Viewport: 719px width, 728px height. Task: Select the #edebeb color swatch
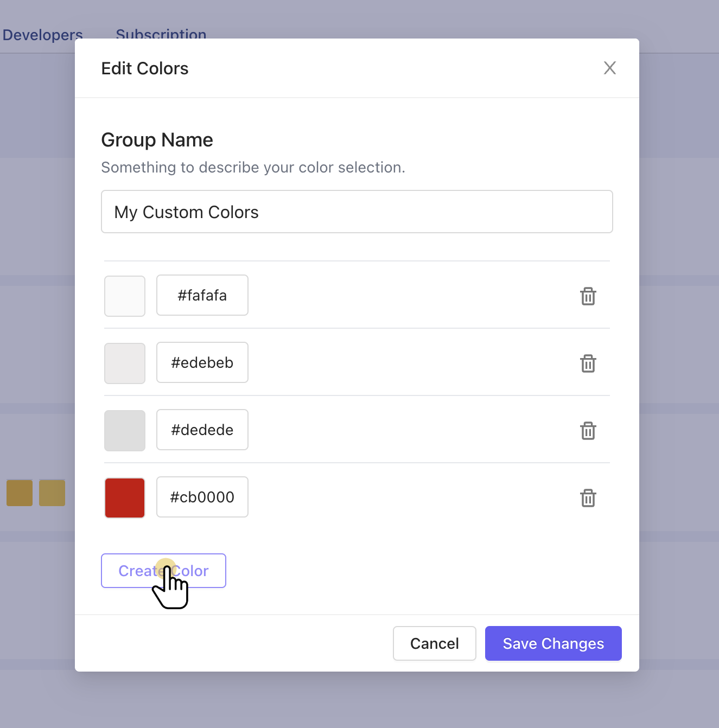click(125, 363)
